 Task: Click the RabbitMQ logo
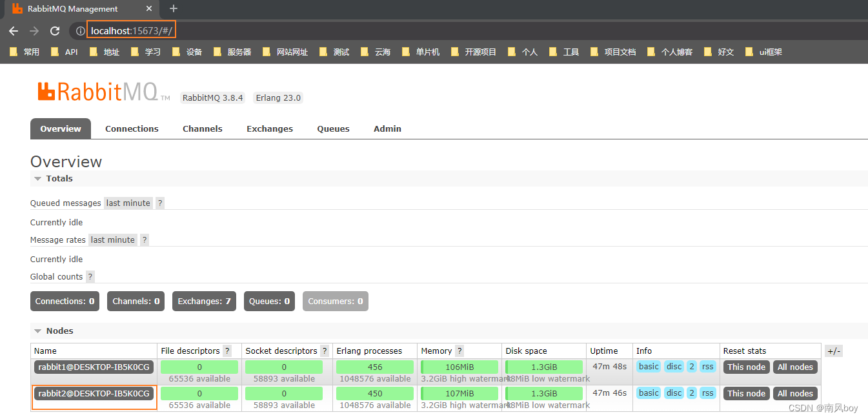tap(103, 92)
